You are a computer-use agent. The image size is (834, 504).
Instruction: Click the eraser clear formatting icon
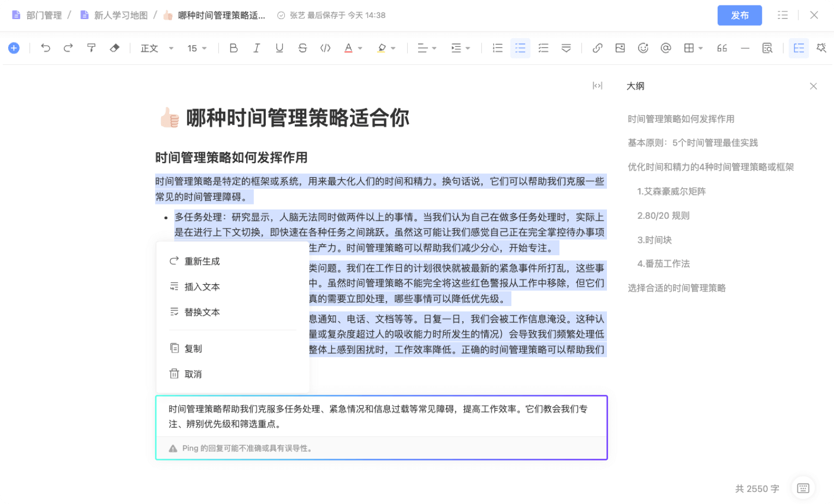pyautogui.click(x=114, y=48)
